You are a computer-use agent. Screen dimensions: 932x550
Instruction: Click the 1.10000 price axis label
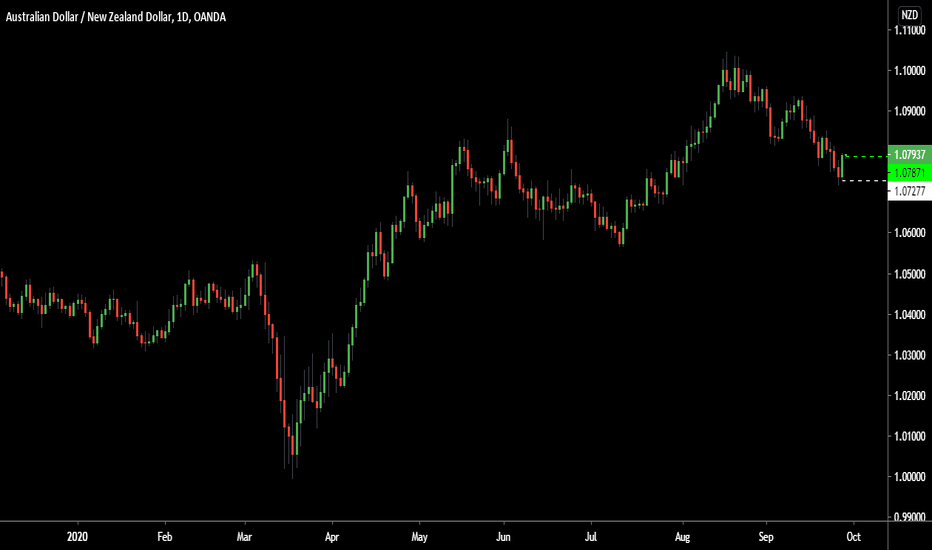pyautogui.click(x=910, y=71)
